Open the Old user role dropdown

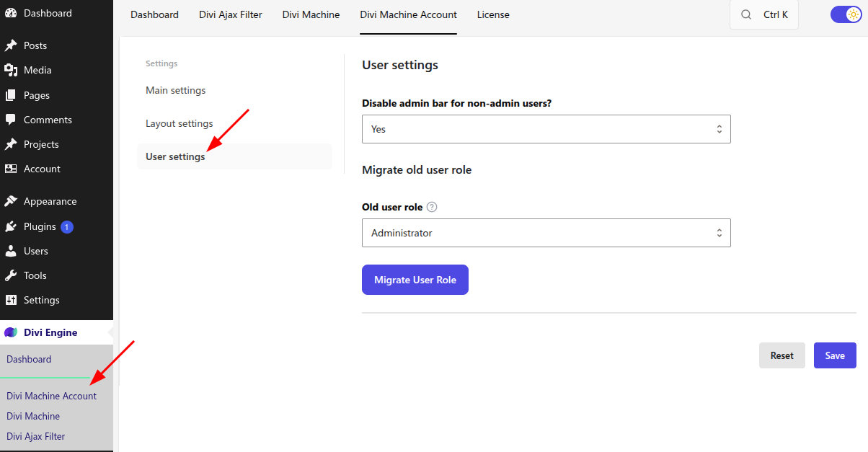546,233
